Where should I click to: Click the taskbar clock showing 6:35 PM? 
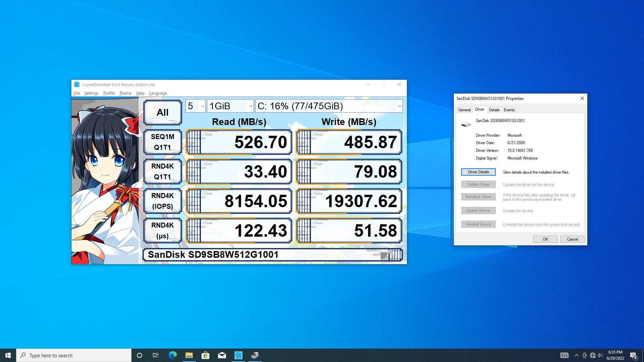point(615,355)
